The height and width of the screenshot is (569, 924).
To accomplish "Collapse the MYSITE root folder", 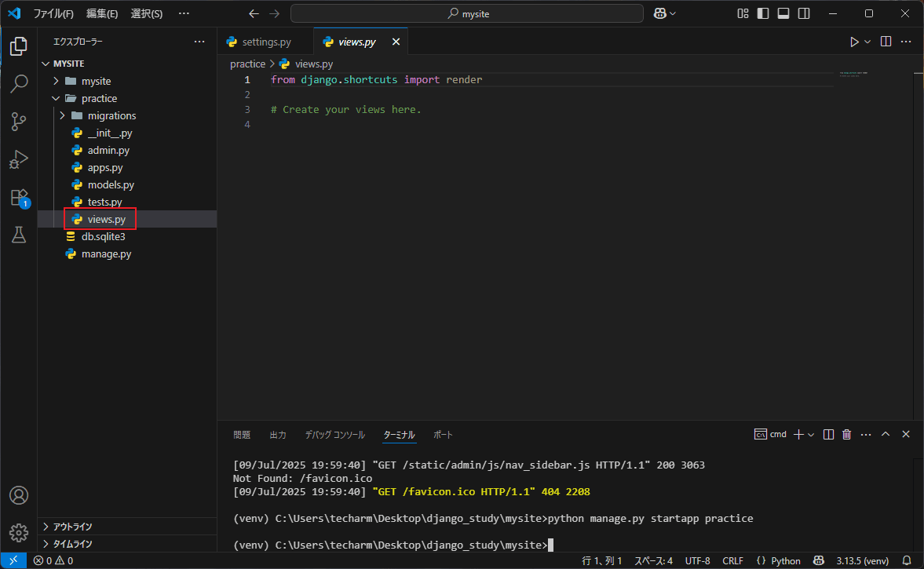I will click(46, 64).
